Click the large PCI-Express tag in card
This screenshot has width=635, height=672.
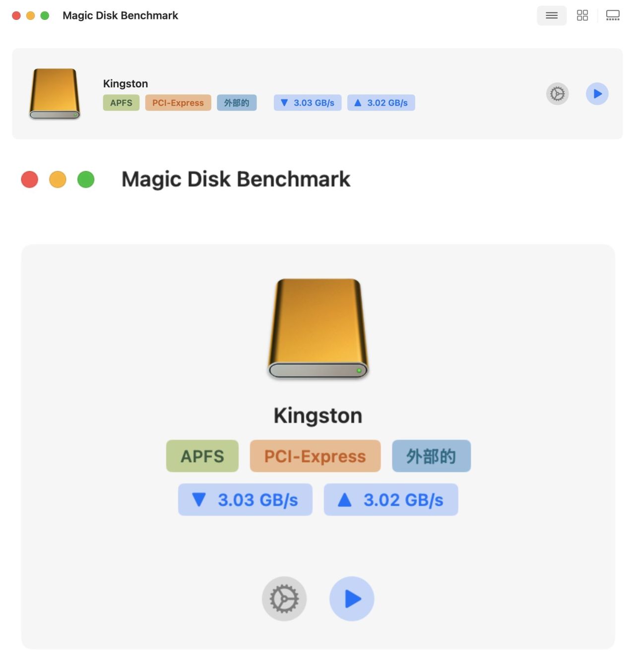pos(315,456)
